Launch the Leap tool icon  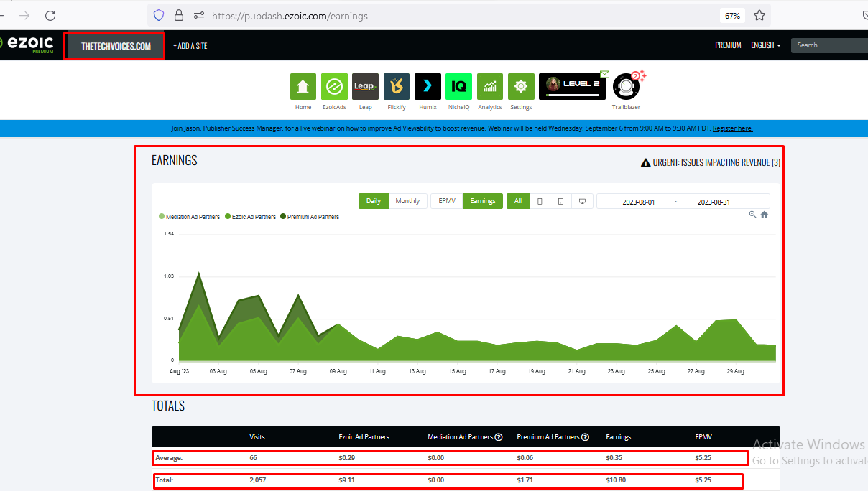coord(365,87)
